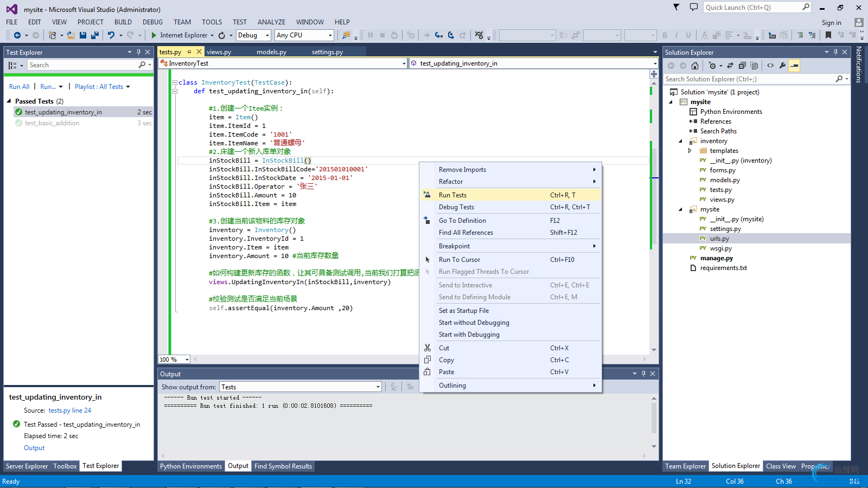Collapse the Passed Tests group
This screenshot has height=488, width=868.
tap(9, 101)
